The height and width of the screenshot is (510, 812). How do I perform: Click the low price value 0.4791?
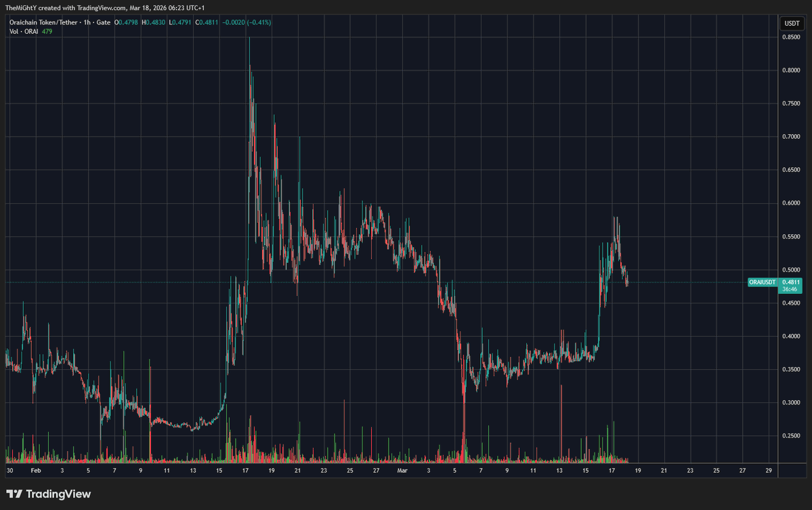click(181, 22)
